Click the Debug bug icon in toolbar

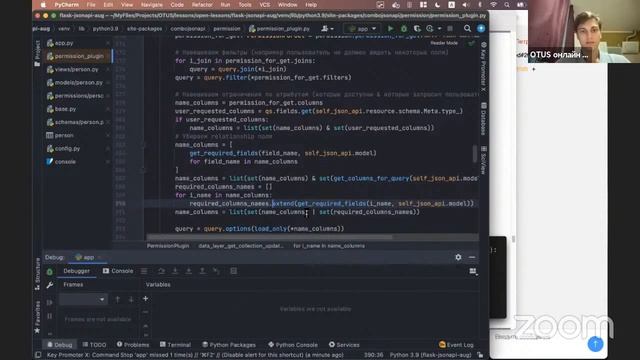point(404,29)
